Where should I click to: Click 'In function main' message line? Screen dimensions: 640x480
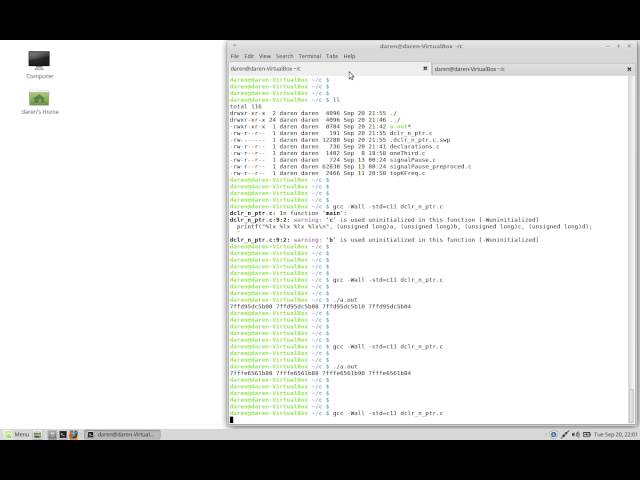(x=288, y=213)
